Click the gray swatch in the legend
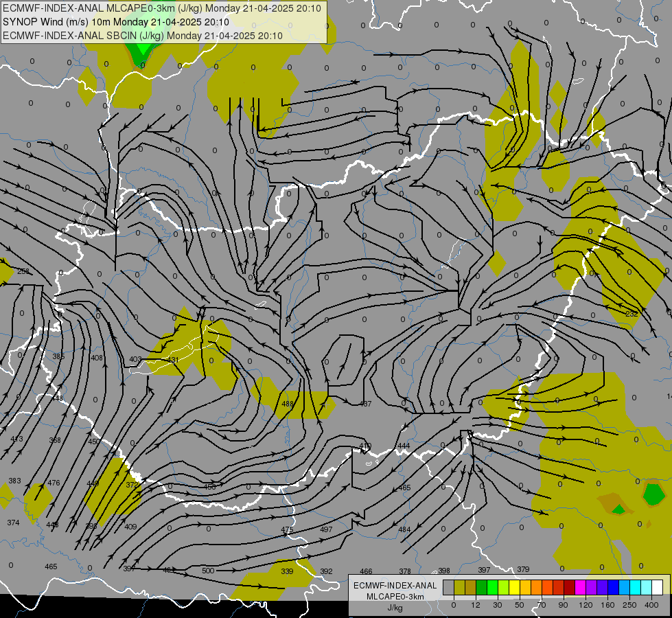 click(x=448, y=588)
